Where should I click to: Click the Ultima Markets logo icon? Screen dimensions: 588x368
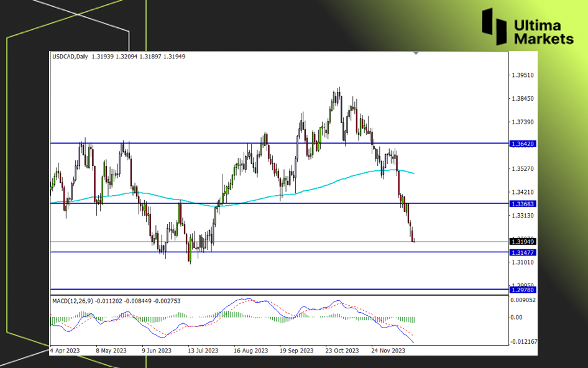click(495, 25)
